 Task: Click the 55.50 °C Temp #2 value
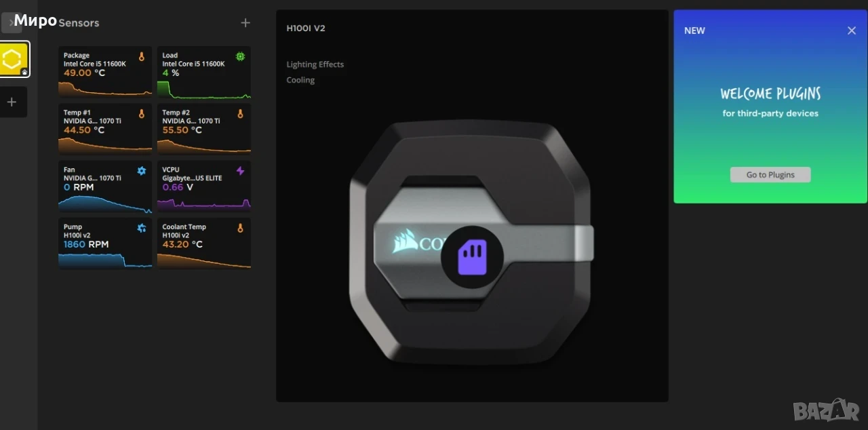coord(183,130)
